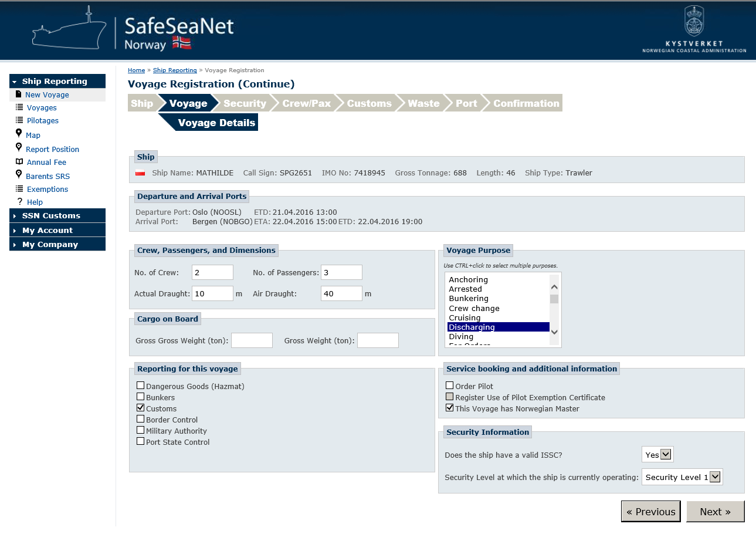Select Diving in Voyage Purpose list
The height and width of the screenshot is (534, 756).
[461, 336]
